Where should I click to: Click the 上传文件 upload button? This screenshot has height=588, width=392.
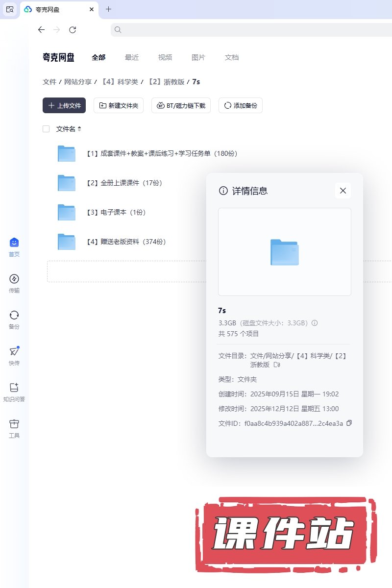[64, 105]
